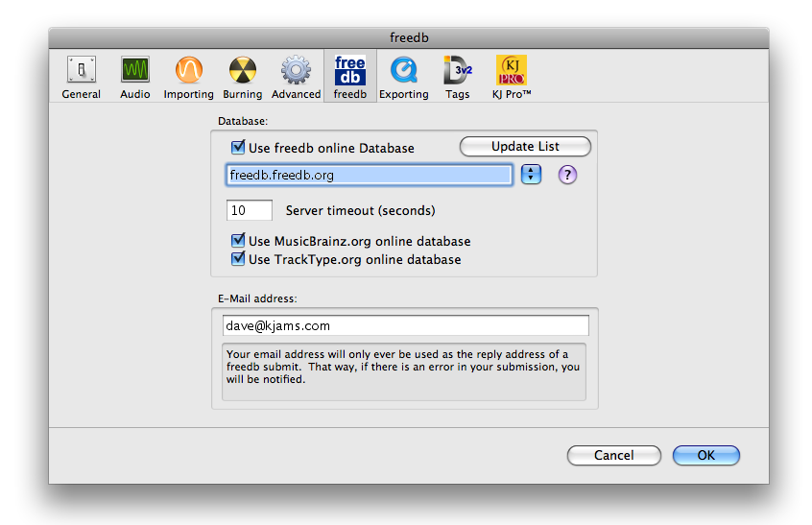The image size is (812, 525).
Task: Click the Cancel button
Action: [613, 455]
